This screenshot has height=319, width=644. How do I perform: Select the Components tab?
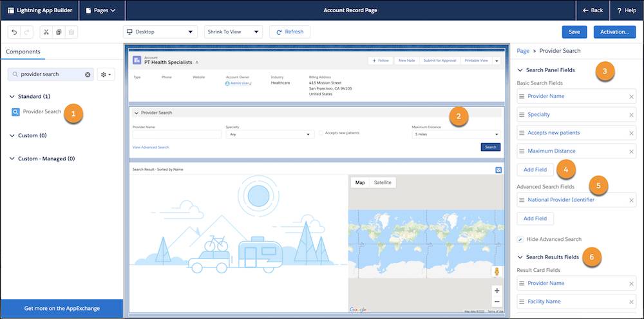click(x=23, y=52)
